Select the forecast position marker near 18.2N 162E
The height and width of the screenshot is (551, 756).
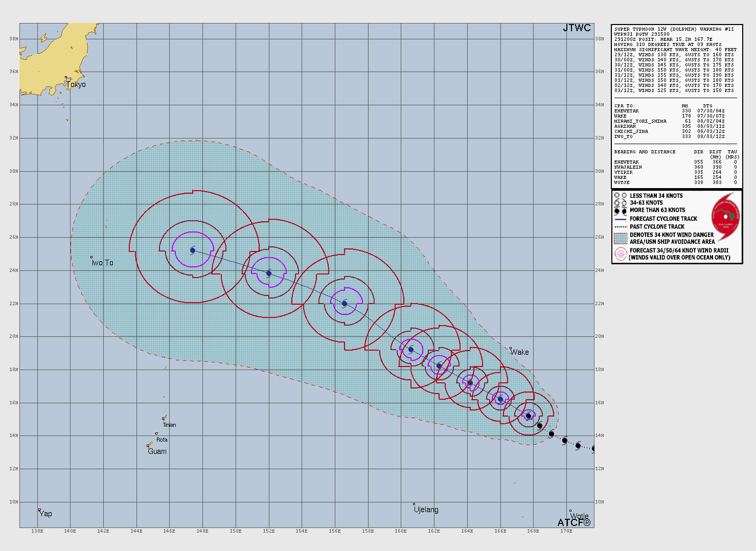pos(439,366)
